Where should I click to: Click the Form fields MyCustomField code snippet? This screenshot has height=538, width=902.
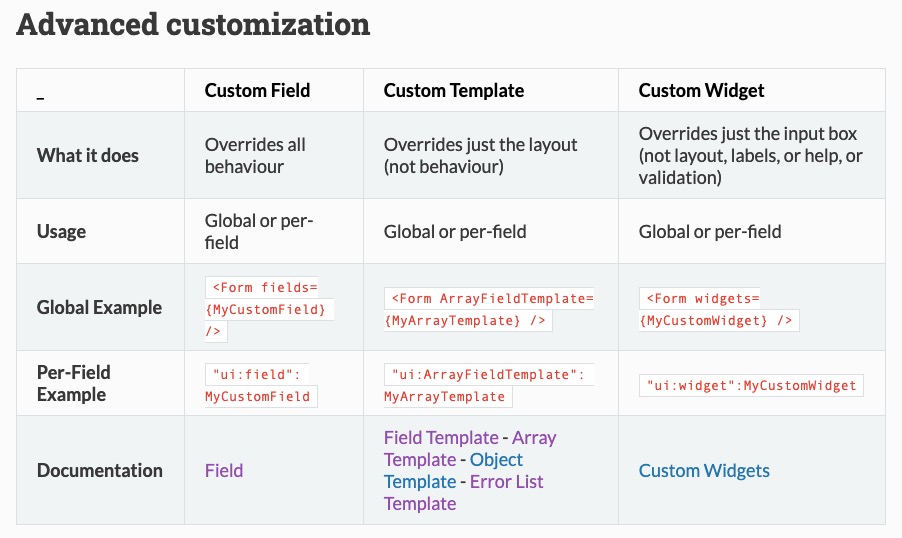coord(269,308)
